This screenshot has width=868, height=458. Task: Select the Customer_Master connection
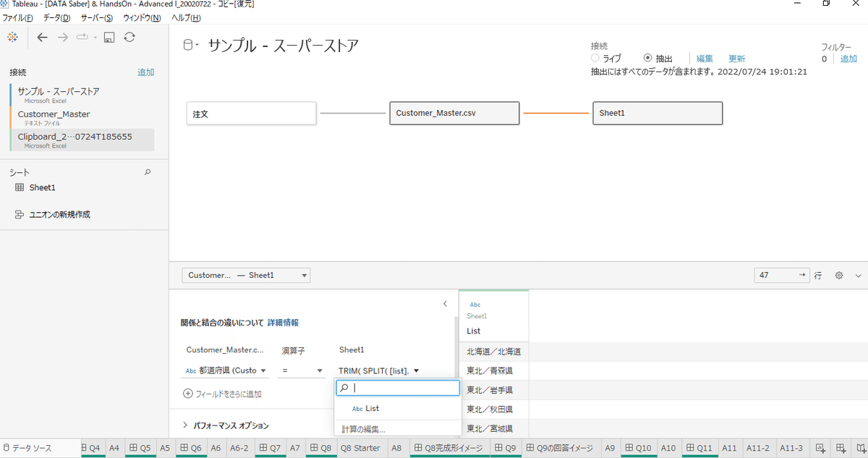[82, 117]
